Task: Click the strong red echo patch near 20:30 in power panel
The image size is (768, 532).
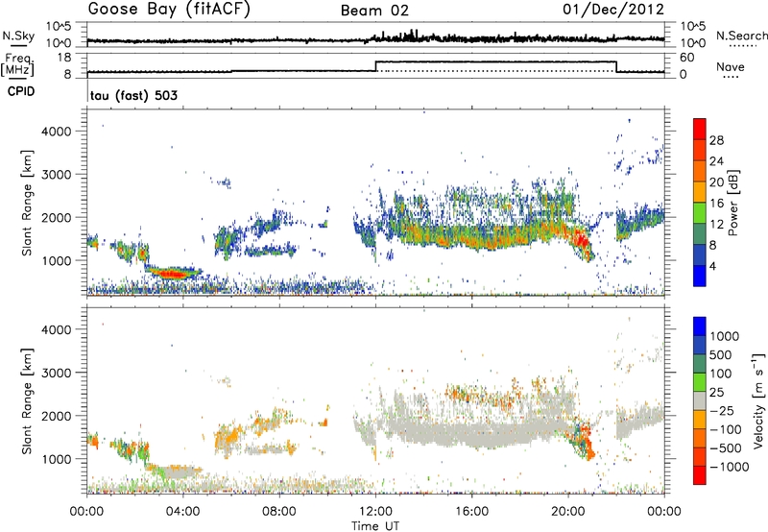Action: [x=582, y=240]
